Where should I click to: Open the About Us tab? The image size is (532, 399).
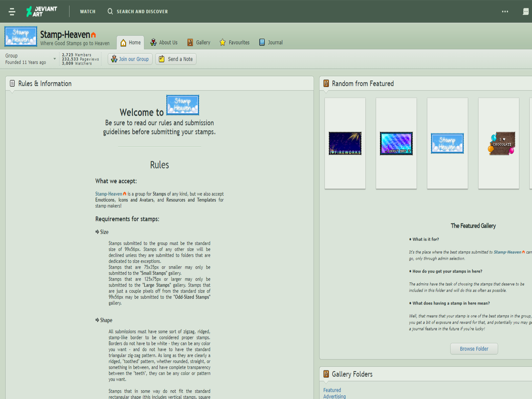click(164, 43)
